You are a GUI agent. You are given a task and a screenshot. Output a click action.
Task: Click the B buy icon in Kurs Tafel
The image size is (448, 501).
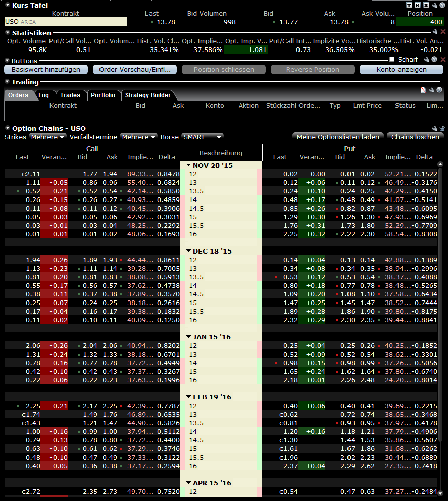[417, 5]
